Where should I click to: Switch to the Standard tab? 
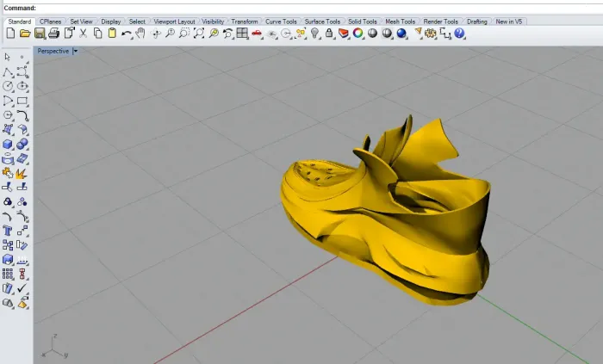pos(20,22)
